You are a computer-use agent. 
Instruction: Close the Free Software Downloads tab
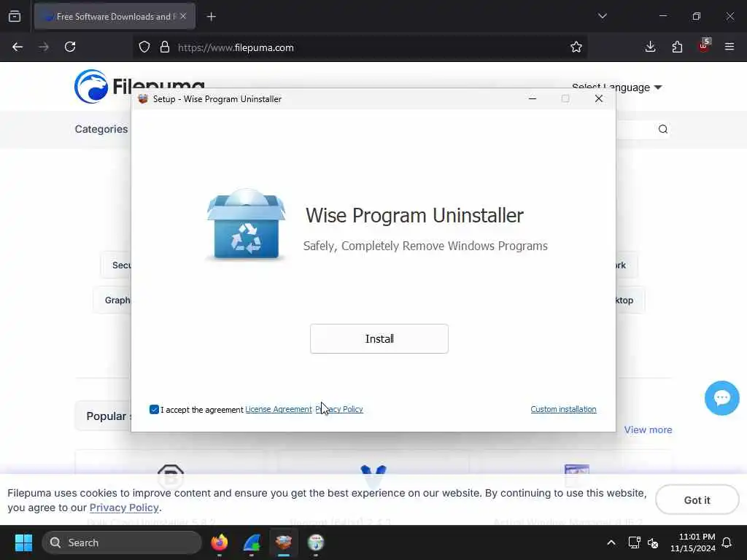point(183,16)
